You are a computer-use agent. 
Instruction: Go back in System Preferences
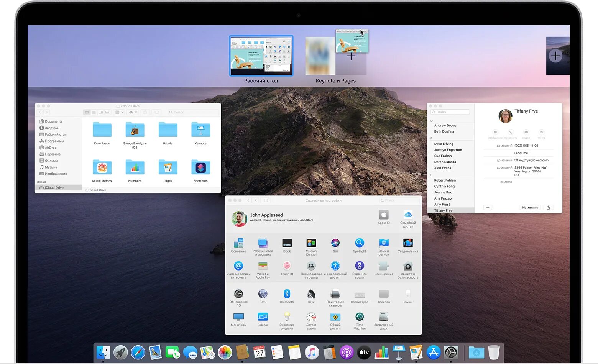click(x=248, y=200)
